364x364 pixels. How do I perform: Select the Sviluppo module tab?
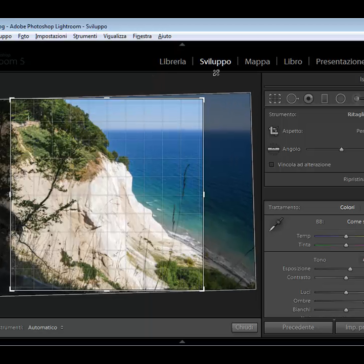pos(215,62)
